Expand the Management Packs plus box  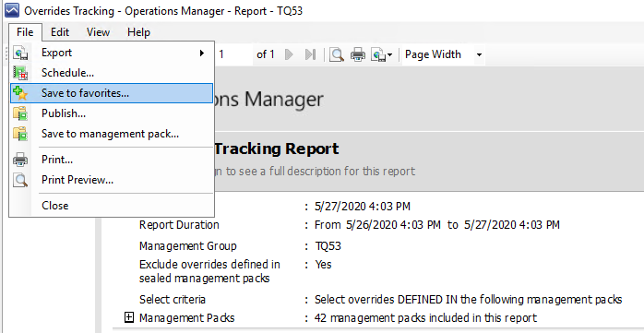click(129, 317)
